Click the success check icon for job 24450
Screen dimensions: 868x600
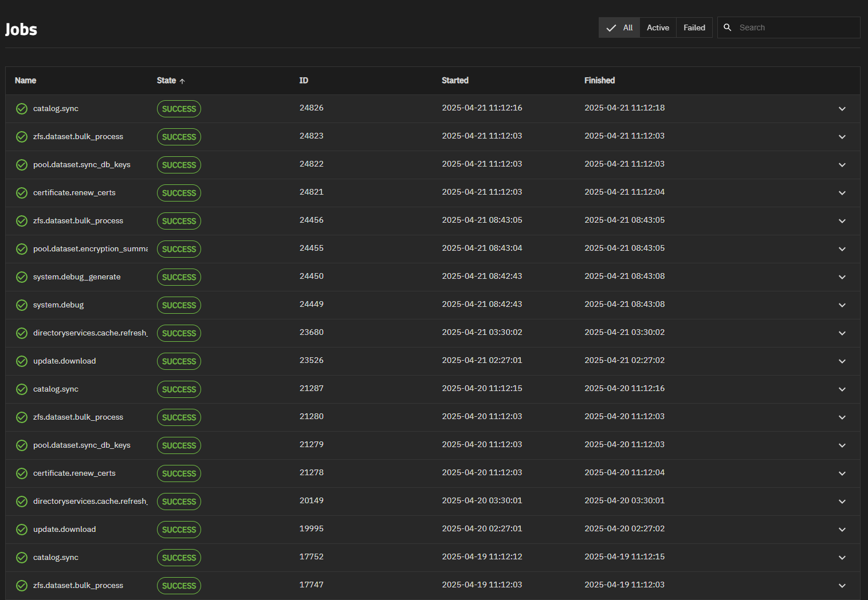(x=22, y=277)
